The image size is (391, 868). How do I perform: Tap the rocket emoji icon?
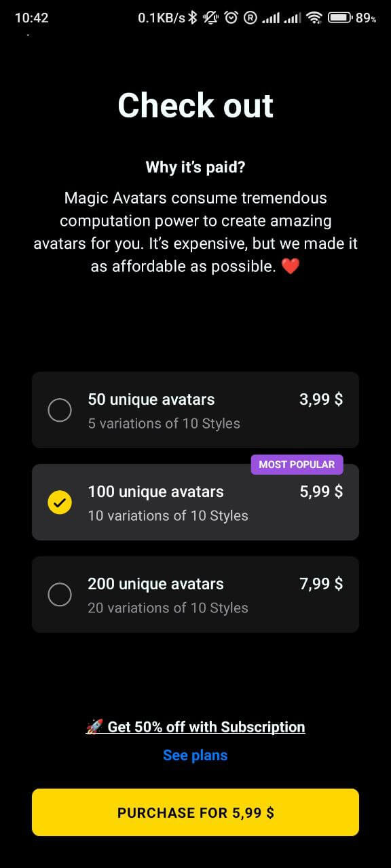coord(94,727)
